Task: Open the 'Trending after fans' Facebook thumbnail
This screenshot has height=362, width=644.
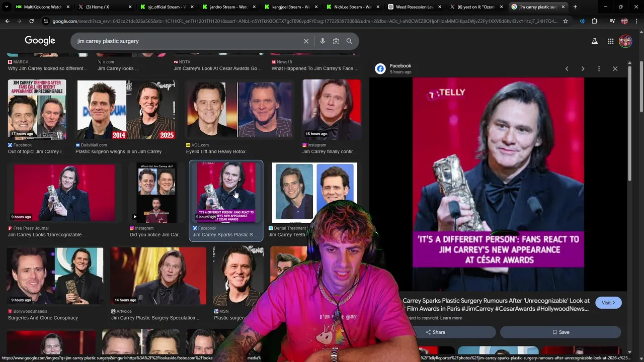Action: (x=37, y=109)
